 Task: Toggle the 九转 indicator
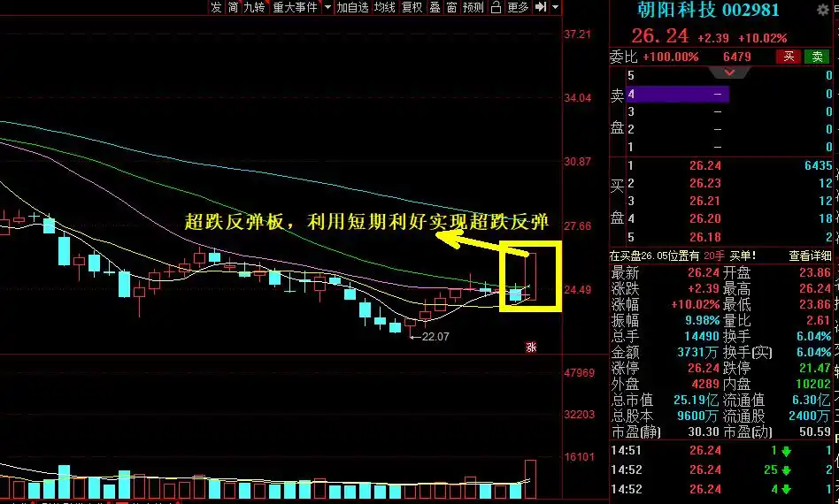[x=255, y=7]
